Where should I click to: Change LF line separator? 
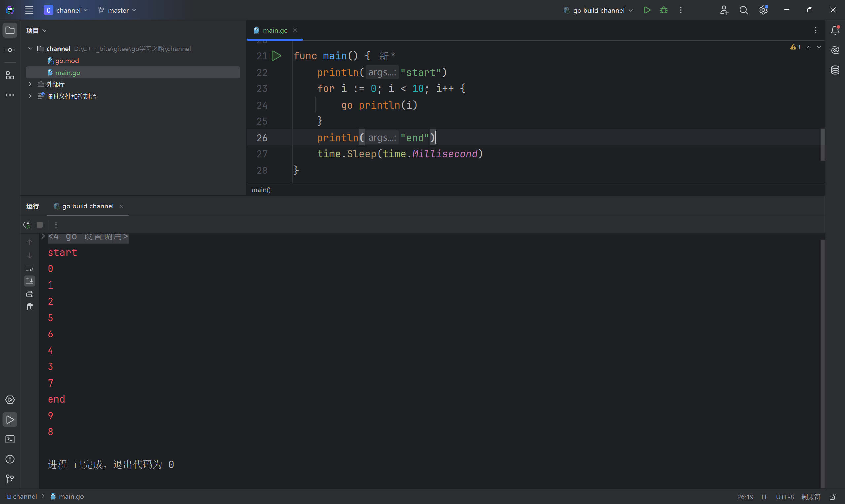click(x=764, y=497)
